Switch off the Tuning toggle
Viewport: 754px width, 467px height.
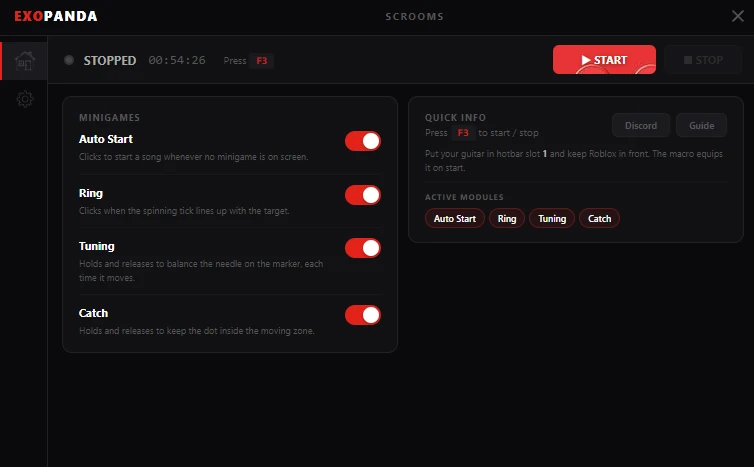click(363, 248)
